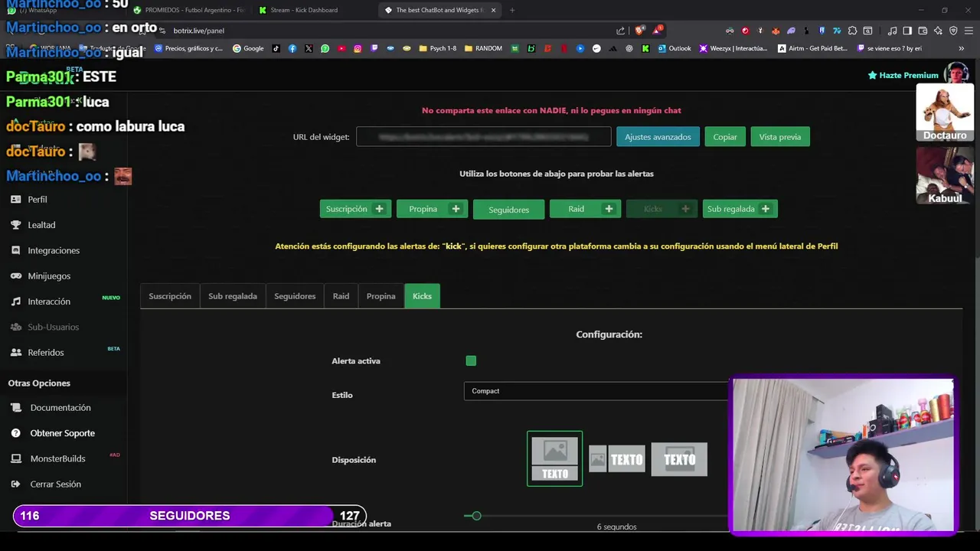
Task: Switch to Sub regalada settings tab
Action: click(x=233, y=296)
